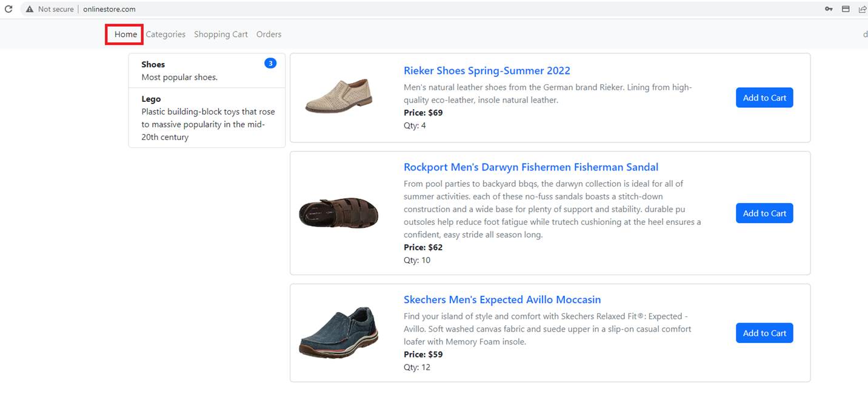The width and height of the screenshot is (868, 414).
Task: Click the Shoes count badge showing 3
Action: (270, 63)
